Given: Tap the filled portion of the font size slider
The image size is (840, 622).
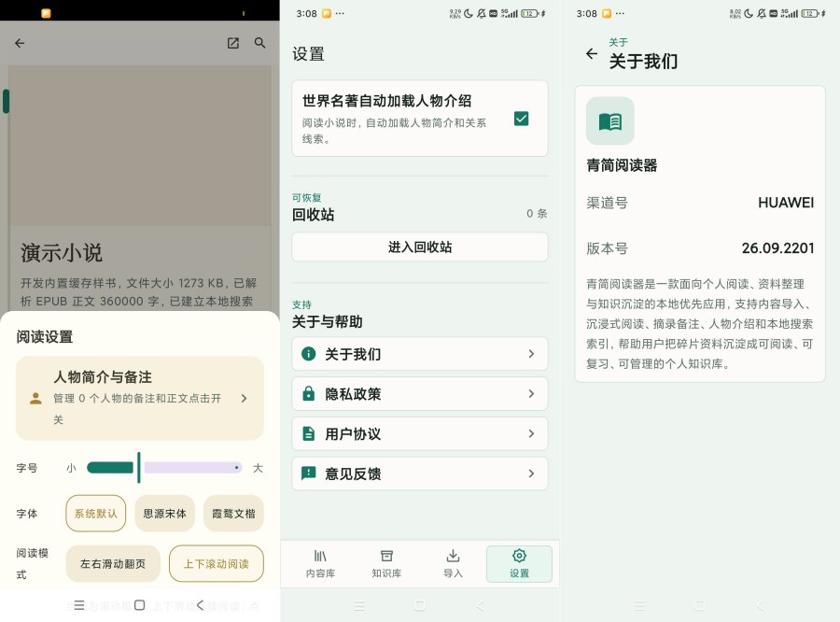Looking at the screenshot, I should 110,468.
